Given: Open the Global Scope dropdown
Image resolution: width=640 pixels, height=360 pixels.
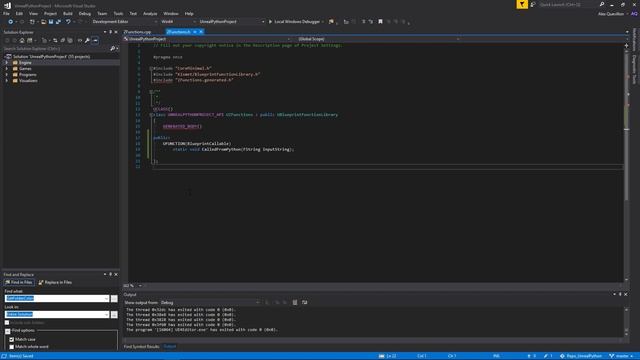Looking at the screenshot, I should [x=378, y=39].
